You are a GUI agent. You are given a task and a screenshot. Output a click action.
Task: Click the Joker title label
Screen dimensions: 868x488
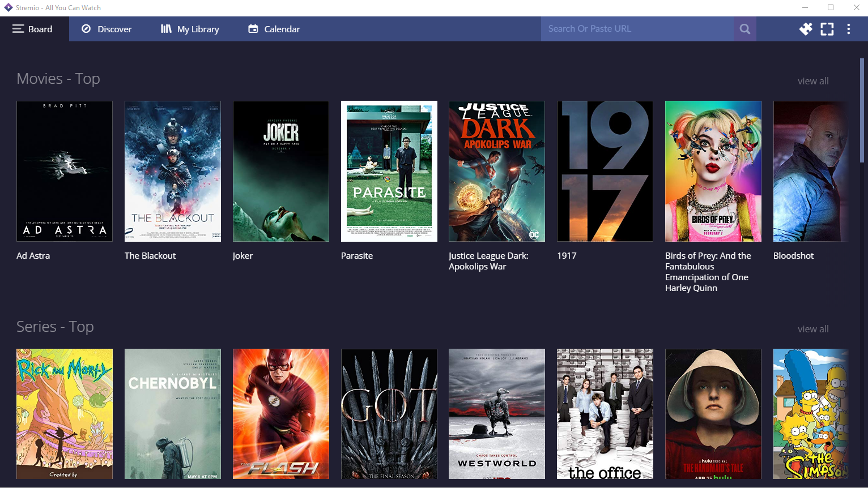tap(242, 256)
